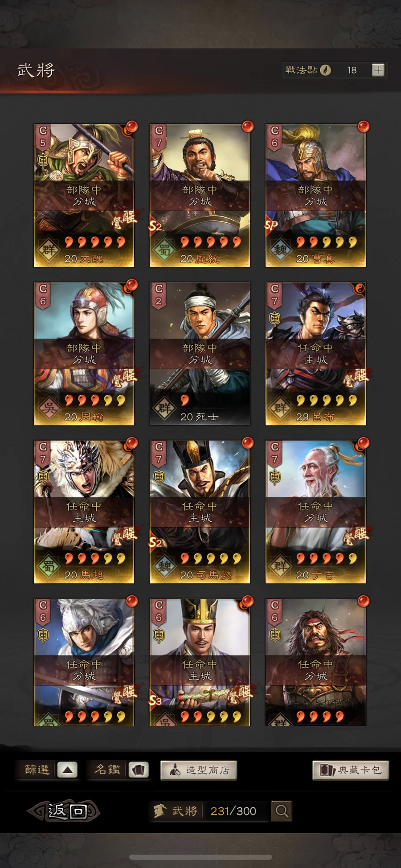Viewport: 401px width, 868px height.
Task: Select the 文醜 general card
Action: 84,195
